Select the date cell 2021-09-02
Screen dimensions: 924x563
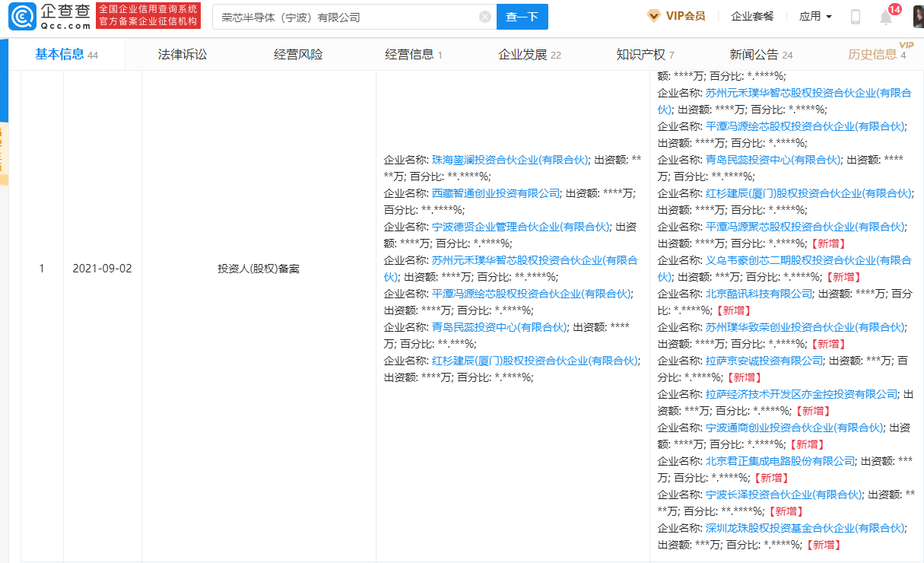(103, 269)
